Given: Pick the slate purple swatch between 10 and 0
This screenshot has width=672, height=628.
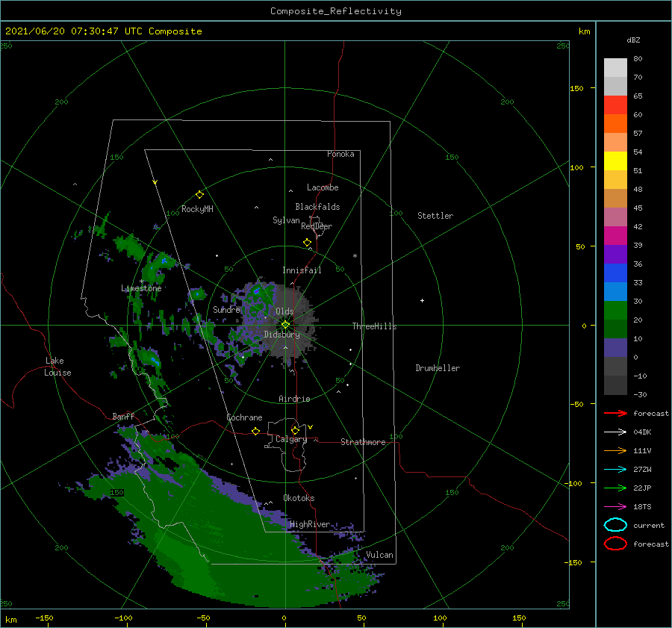Looking at the screenshot, I should (615, 347).
